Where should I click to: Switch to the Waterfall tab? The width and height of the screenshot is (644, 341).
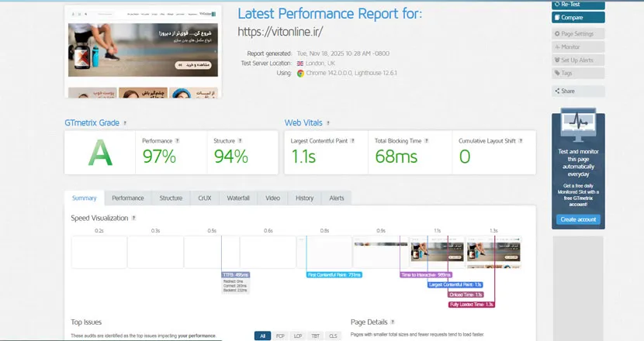click(x=238, y=198)
